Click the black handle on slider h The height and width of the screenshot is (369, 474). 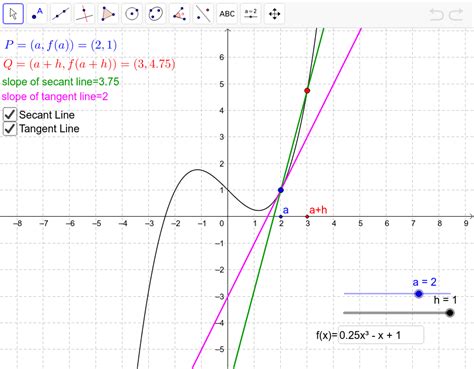pos(450,313)
